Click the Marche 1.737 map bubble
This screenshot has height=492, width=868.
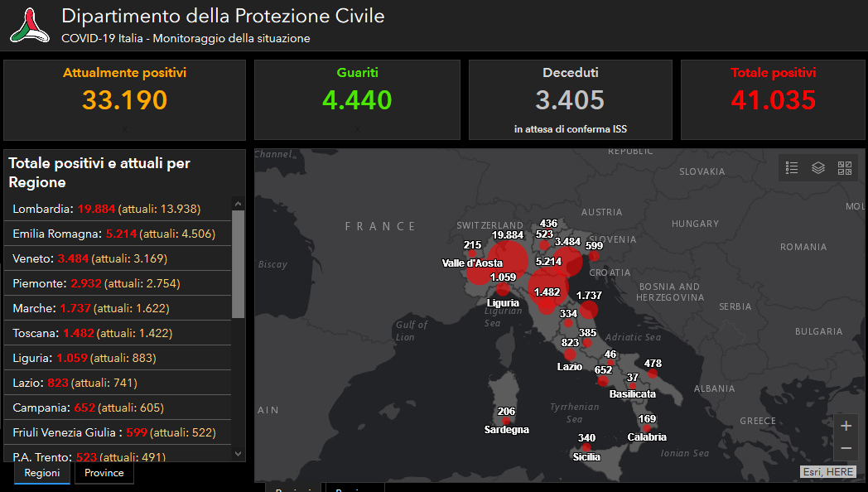589,310
